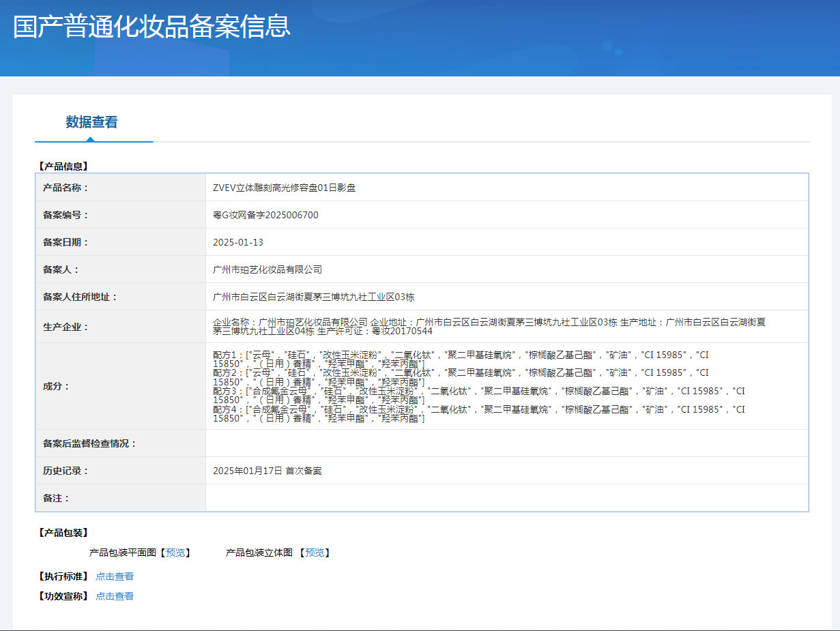Viewport: 840px width, 631px height.
Task: Click the empty 备案后监督检查情况 value cell
Action: click(x=506, y=443)
